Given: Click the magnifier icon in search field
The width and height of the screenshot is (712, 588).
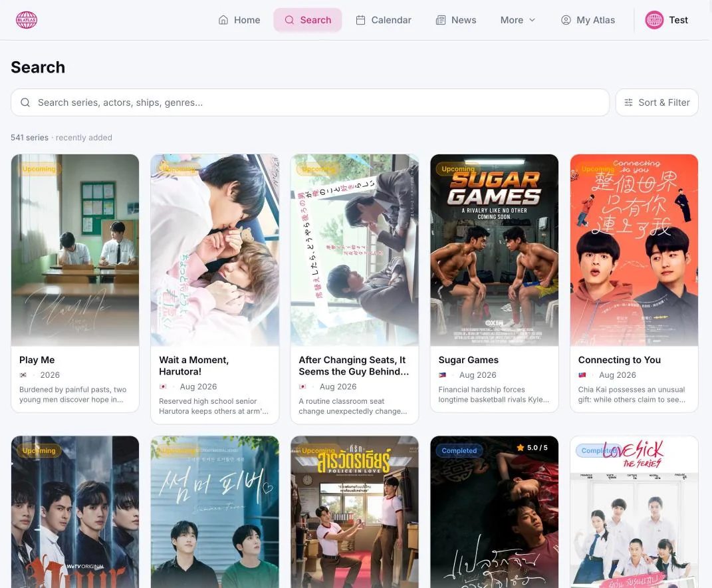Looking at the screenshot, I should click(25, 102).
